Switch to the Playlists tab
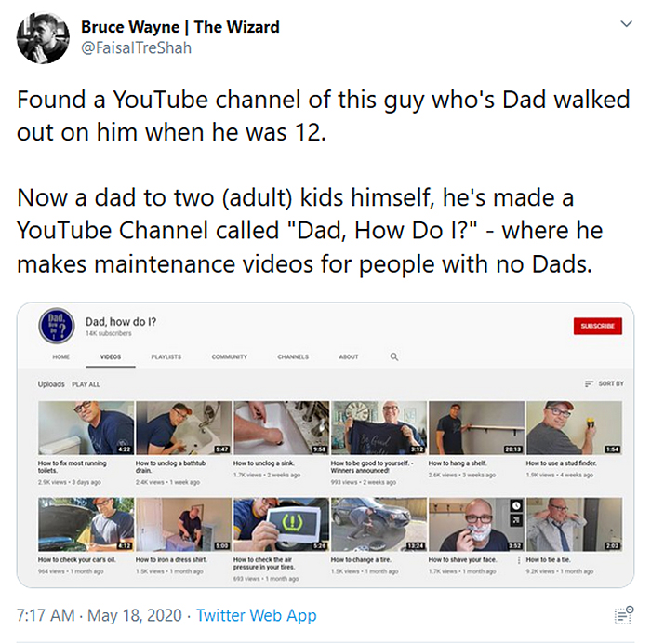The image size is (651, 644). (166, 356)
